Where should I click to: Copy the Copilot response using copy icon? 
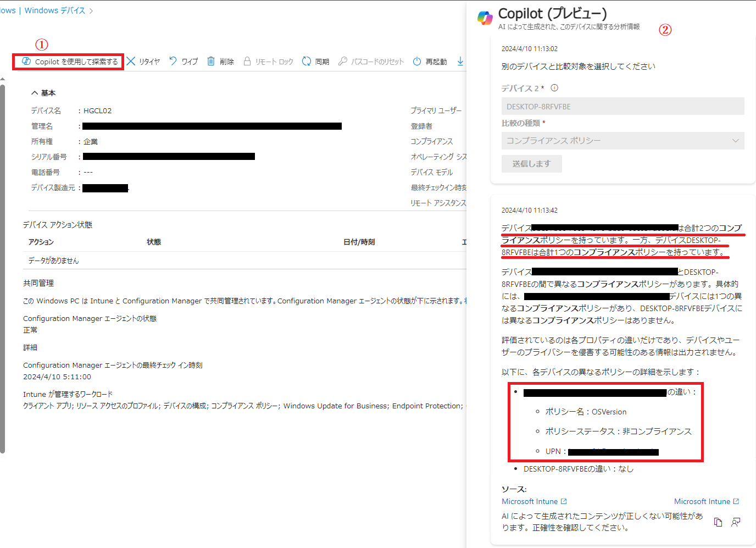718,522
